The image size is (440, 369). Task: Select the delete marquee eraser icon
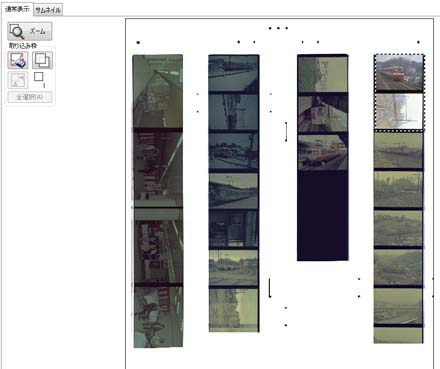coord(18,60)
